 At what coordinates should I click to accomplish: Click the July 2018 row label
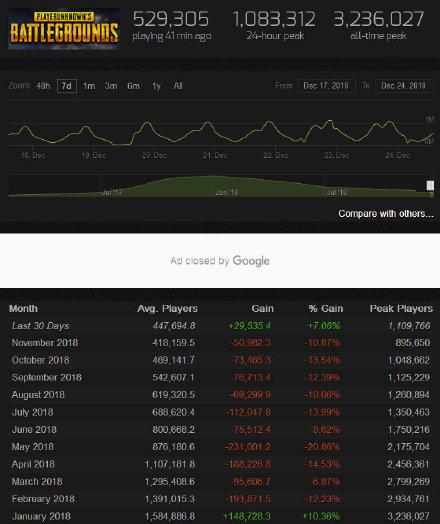pyautogui.click(x=32, y=412)
